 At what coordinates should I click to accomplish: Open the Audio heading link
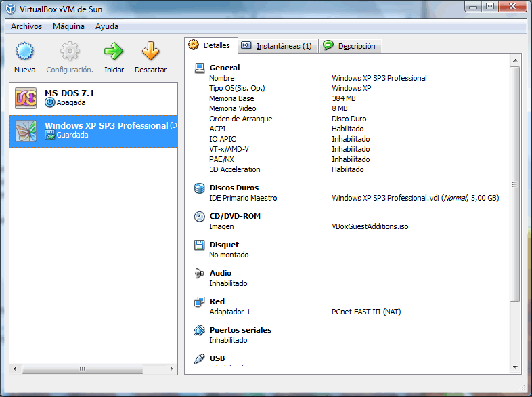tap(221, 273)
